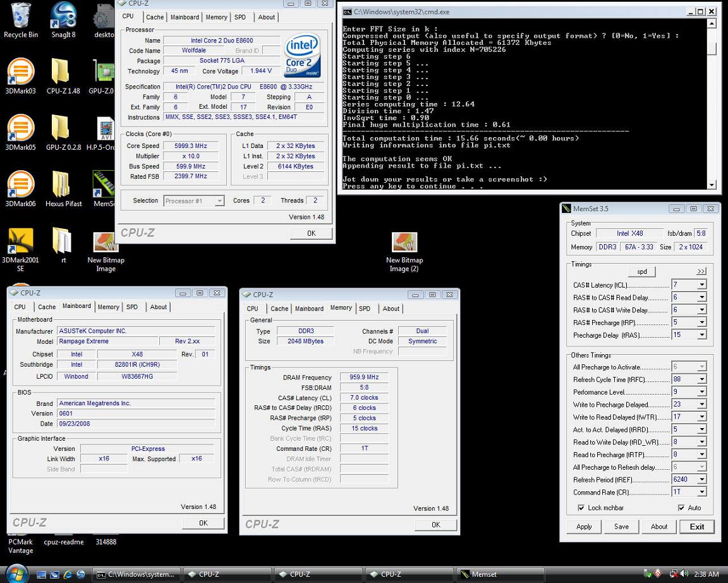Open the CAS# Latency (tCL) dropdown
This screenshot has width=728, height=583.
pyautogui.click(x=702, y=285)
